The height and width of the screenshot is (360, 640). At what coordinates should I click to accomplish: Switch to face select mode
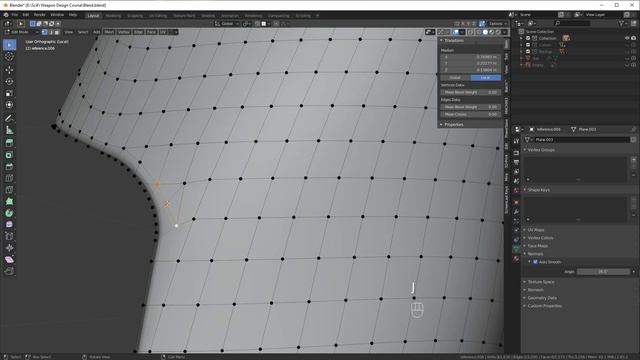coord(57,32)
